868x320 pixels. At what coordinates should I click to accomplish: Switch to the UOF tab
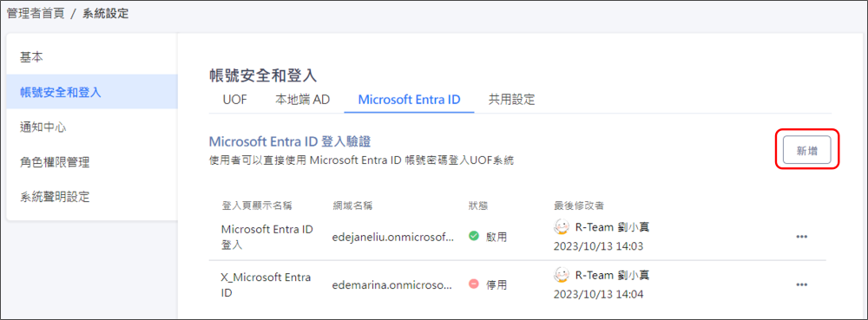[x=234, y=100]
